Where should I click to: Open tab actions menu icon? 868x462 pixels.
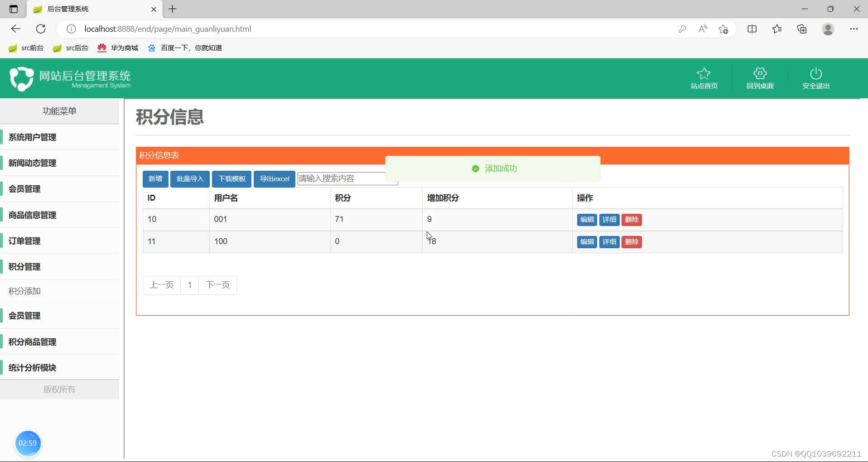[14, 9]
